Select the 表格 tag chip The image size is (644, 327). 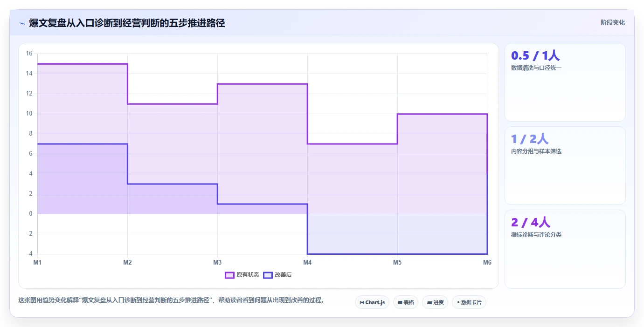click(406, 302)
